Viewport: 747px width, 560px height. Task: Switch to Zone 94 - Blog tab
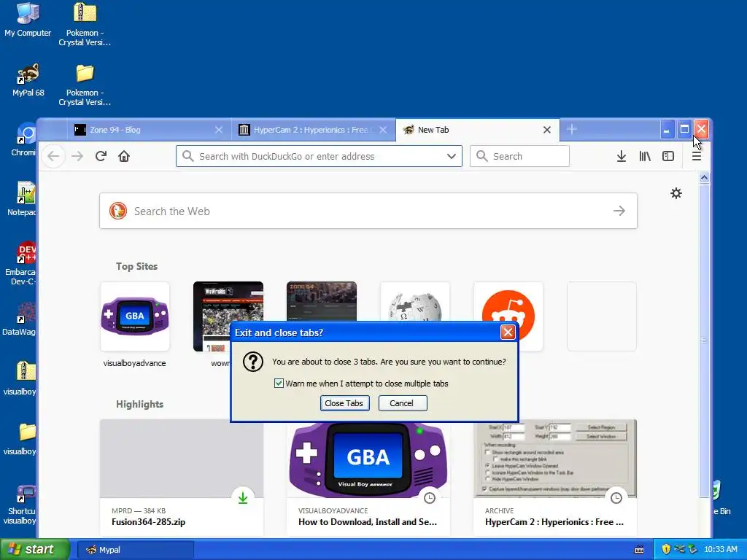coord(149,130)
